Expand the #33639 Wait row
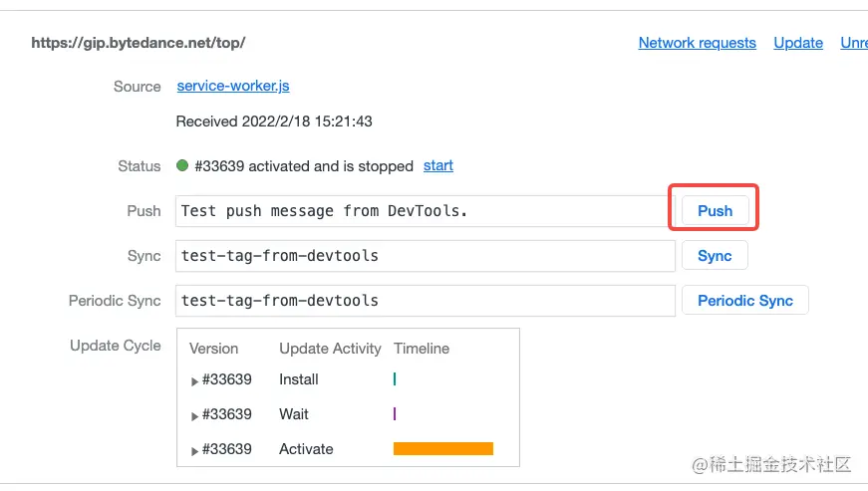This screenshot has width=868, height=491. (195, 415)
